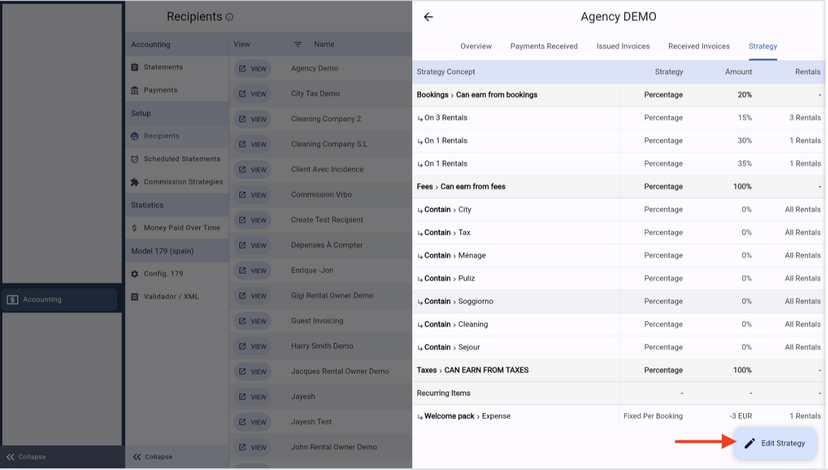Open Scheduled Statements in Setup
Viewport: 828px width, 470px height.
(181, 159)
